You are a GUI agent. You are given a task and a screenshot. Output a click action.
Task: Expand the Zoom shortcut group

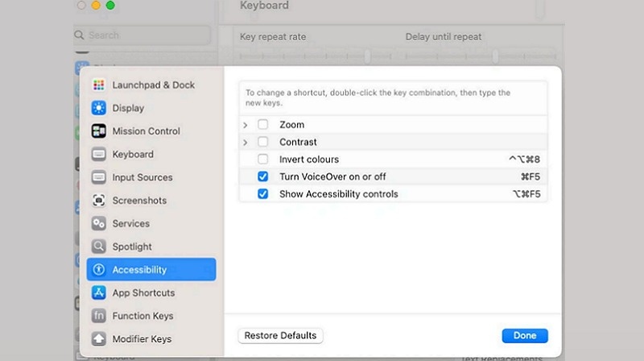tap(246, 125)
